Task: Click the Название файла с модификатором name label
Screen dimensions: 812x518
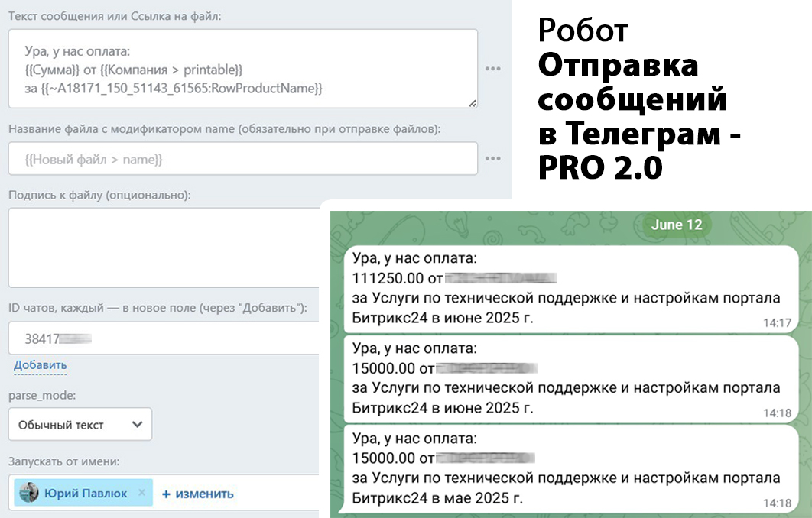Action: click(224, 129)
